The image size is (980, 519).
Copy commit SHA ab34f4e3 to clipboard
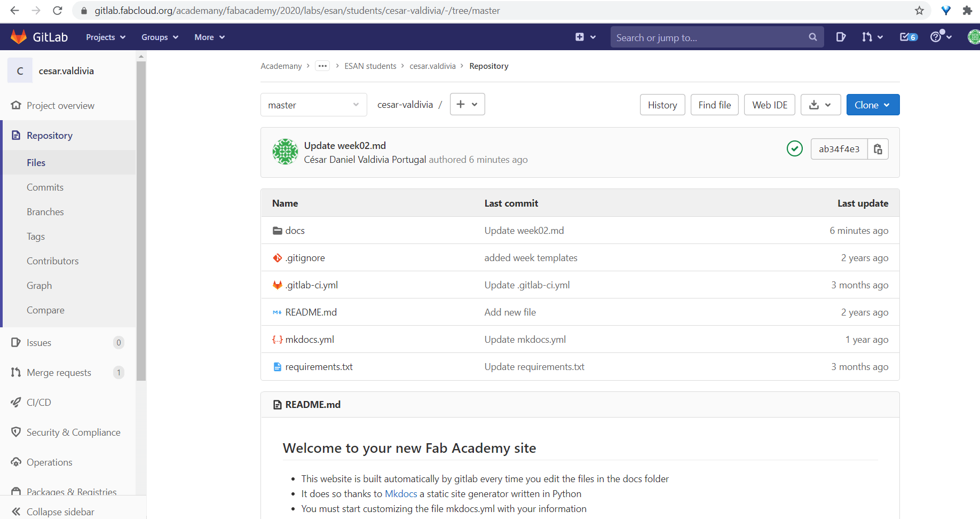[878, 149]
